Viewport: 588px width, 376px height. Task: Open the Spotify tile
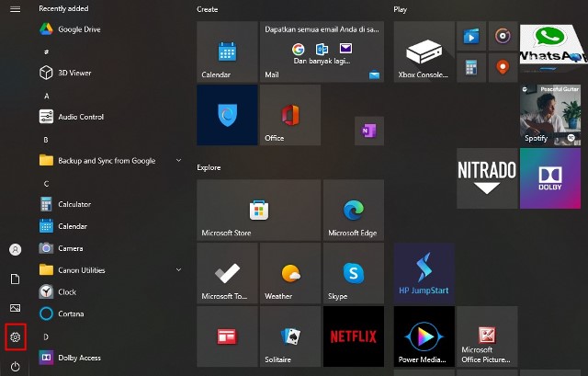pyautogui.click(x=550, y=115)
